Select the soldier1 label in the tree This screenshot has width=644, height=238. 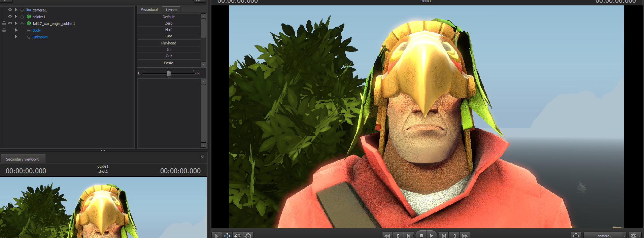point(39,17)
